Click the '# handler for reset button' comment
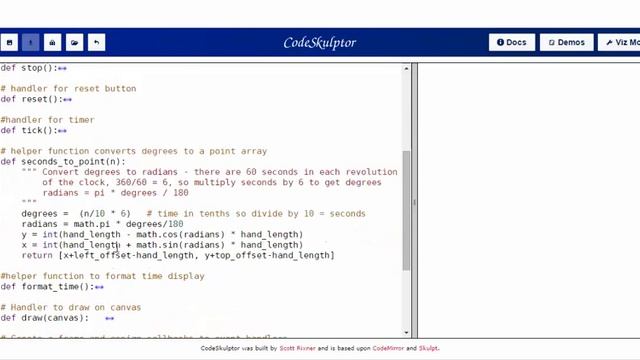Image resolution: width=640 pixels, height=360 pixels. (69, 89)
